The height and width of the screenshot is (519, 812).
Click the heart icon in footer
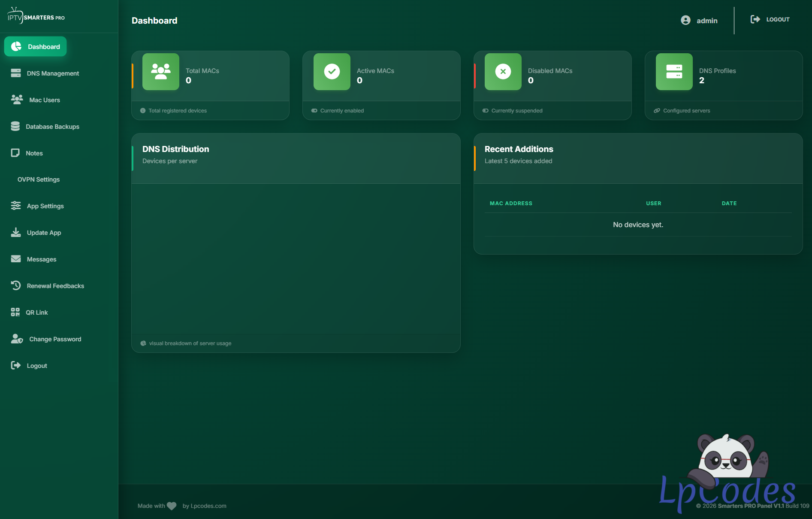(172, 506)
